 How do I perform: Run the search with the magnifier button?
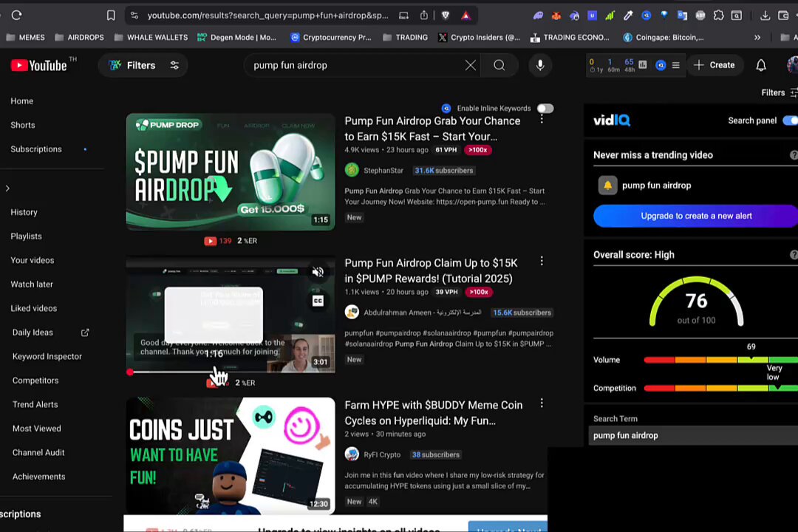(499, 65)
